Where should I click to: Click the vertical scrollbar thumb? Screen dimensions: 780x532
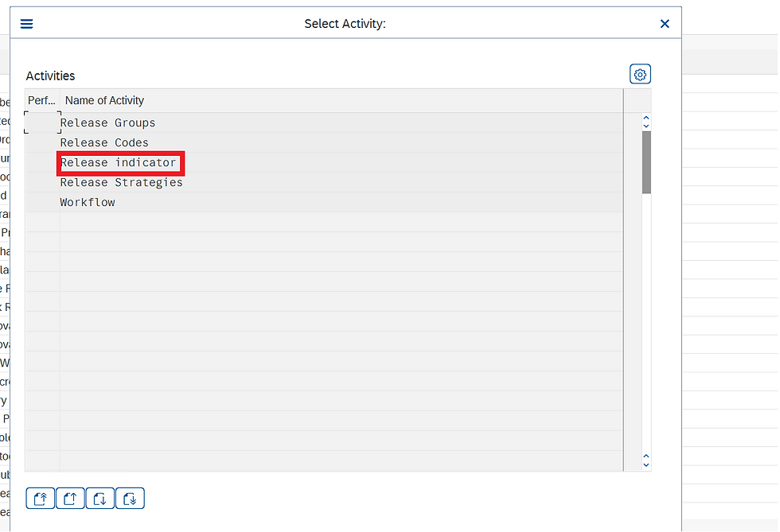(646, 162)
